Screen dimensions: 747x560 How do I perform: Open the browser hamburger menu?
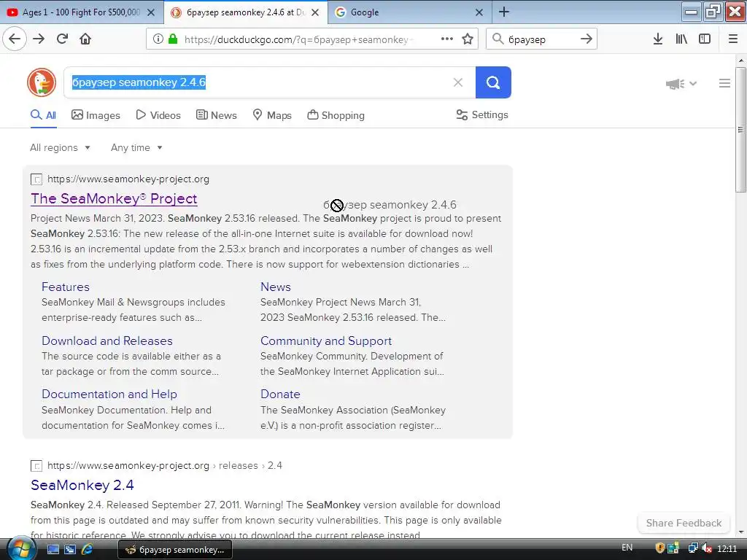(x=733, y=39)
